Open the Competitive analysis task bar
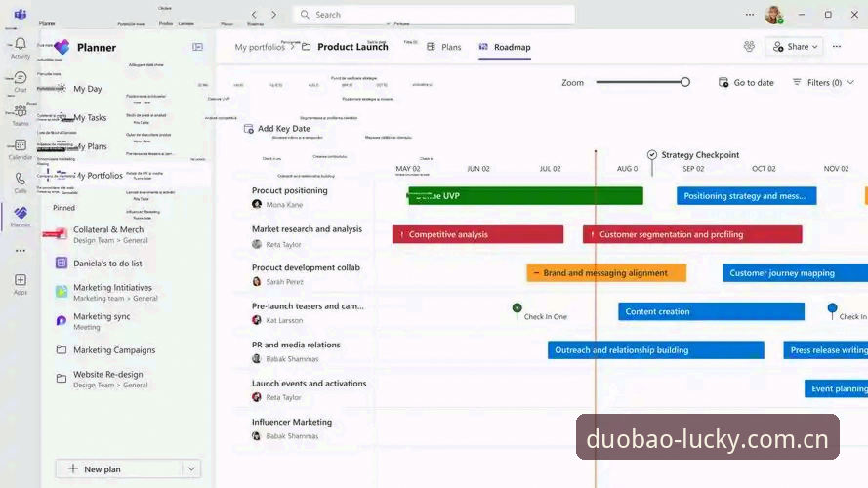 (x=477, y=234)
